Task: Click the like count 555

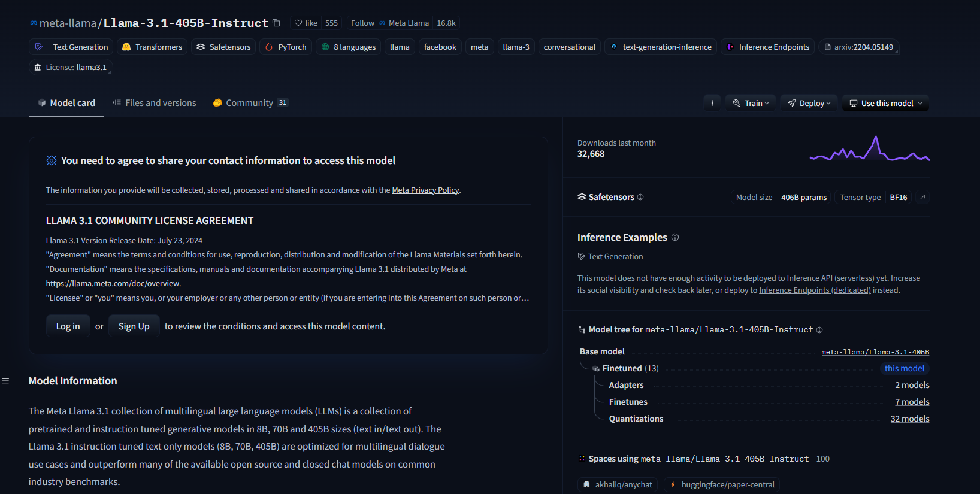Action: [x=331, y=23]
